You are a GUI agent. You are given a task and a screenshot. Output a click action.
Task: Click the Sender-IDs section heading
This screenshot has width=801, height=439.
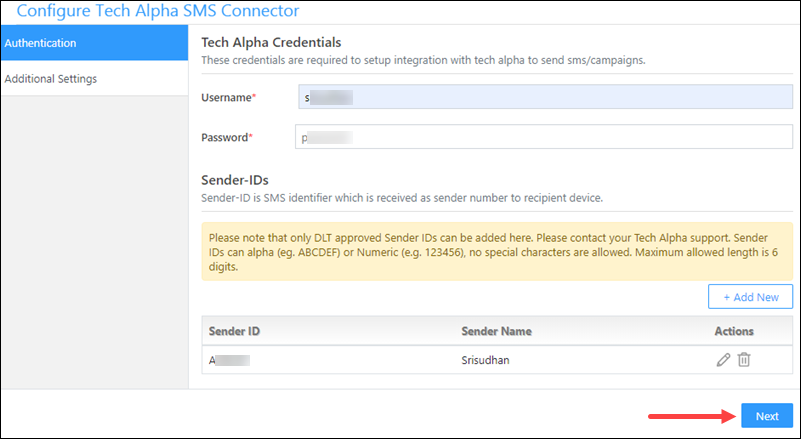coord(235,180)
